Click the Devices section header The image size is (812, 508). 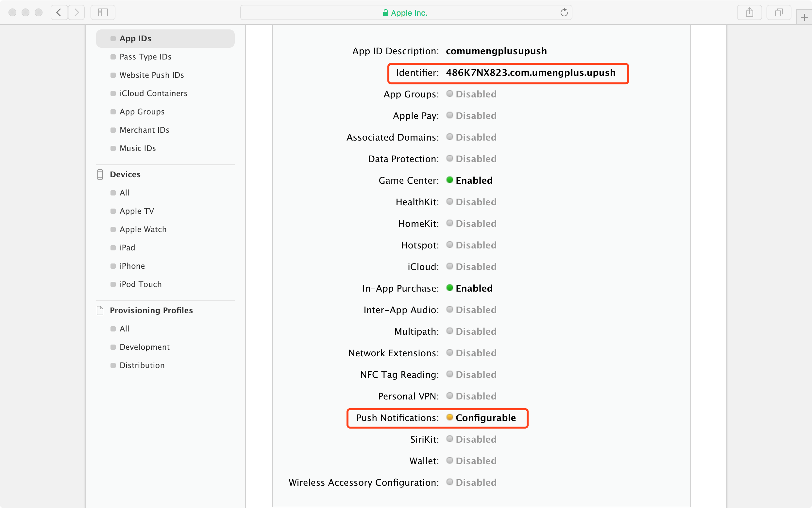[x=125, y=174]
